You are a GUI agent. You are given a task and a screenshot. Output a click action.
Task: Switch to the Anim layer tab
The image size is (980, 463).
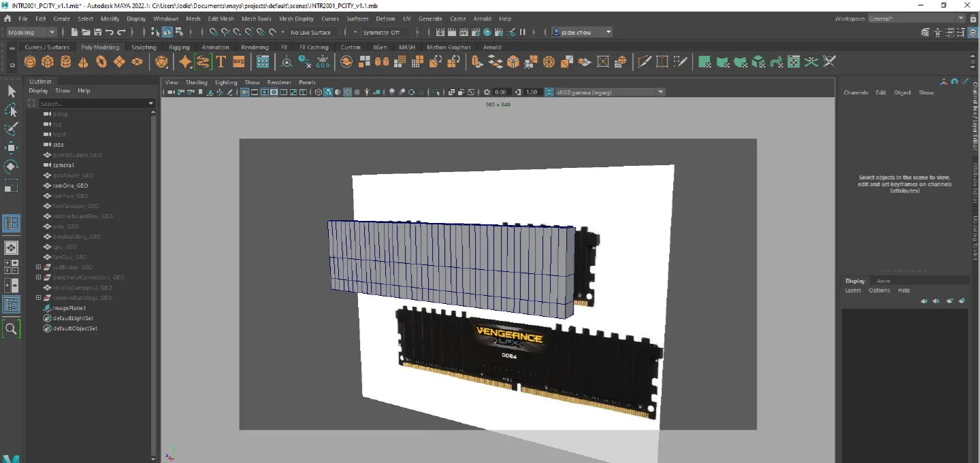883,281
